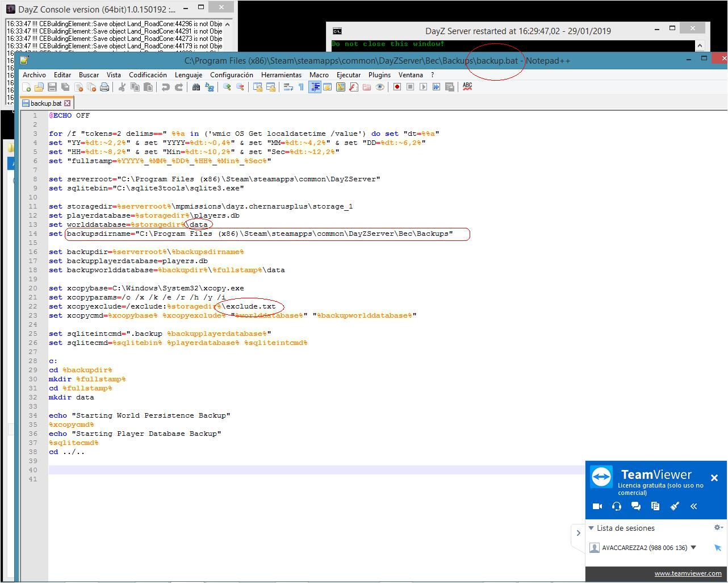Click the Paste clipboard toolbar icon
728x583 pixels.
pyautogui.click(x=148, y=87)
